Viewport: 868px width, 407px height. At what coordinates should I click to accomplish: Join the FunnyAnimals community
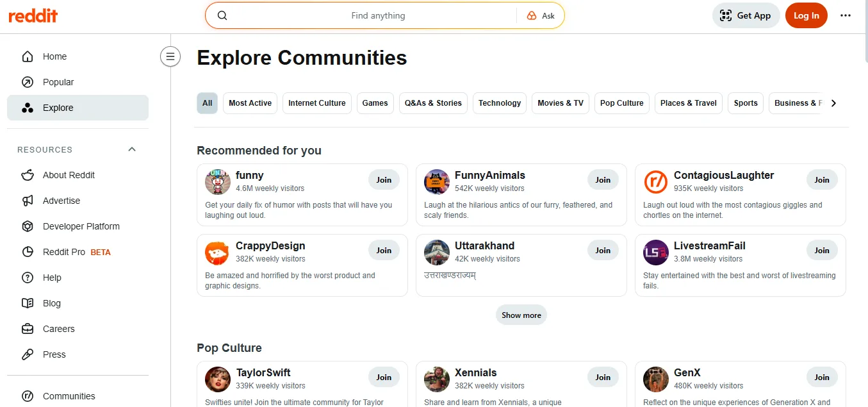(603, 180)
